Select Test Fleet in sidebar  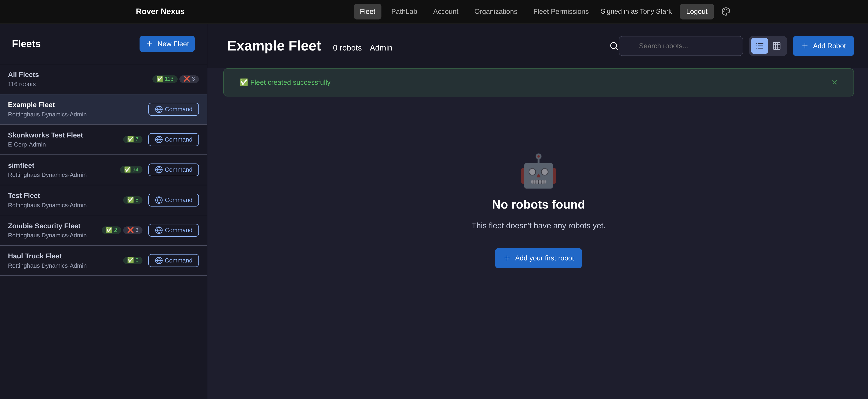[104, 200]
